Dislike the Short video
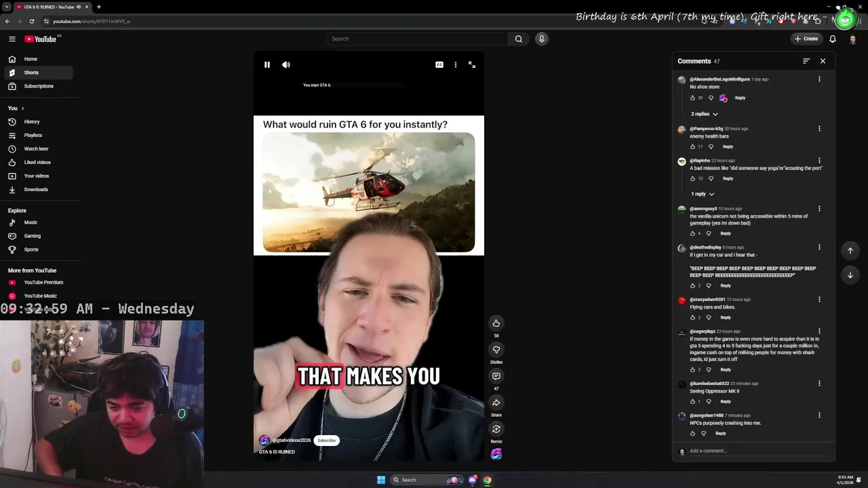The height and width of the screenshot is (488, 868). (496, 350)
